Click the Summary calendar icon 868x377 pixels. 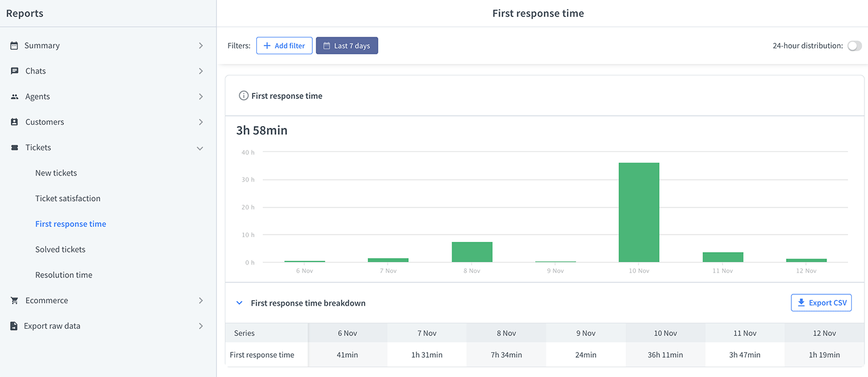coord(14,45)
